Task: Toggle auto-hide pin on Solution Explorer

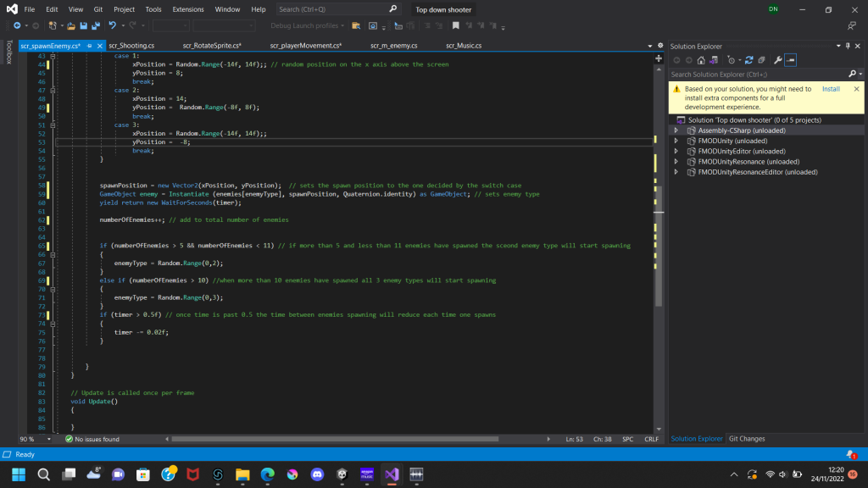Action: [x=847, y=45]
